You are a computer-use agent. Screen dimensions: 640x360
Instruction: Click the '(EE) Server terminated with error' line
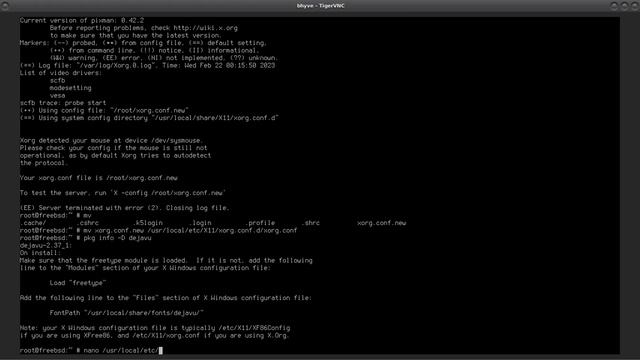click(124, 208)
